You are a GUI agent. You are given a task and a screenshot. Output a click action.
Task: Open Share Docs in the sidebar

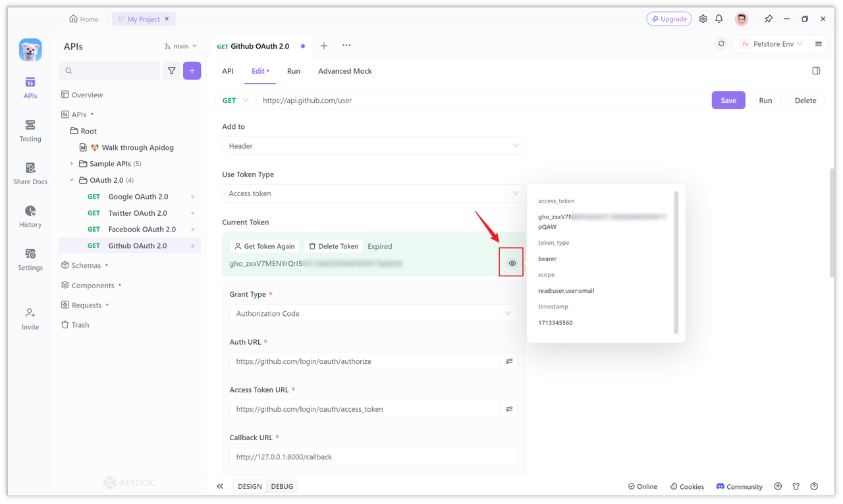click(x=30, y=174)
